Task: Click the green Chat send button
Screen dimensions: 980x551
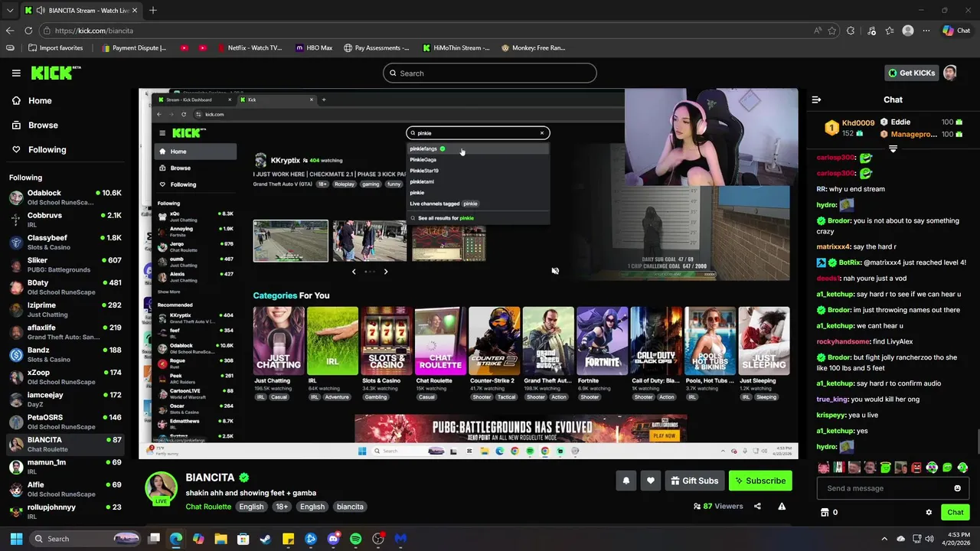Action: point(955,512)
